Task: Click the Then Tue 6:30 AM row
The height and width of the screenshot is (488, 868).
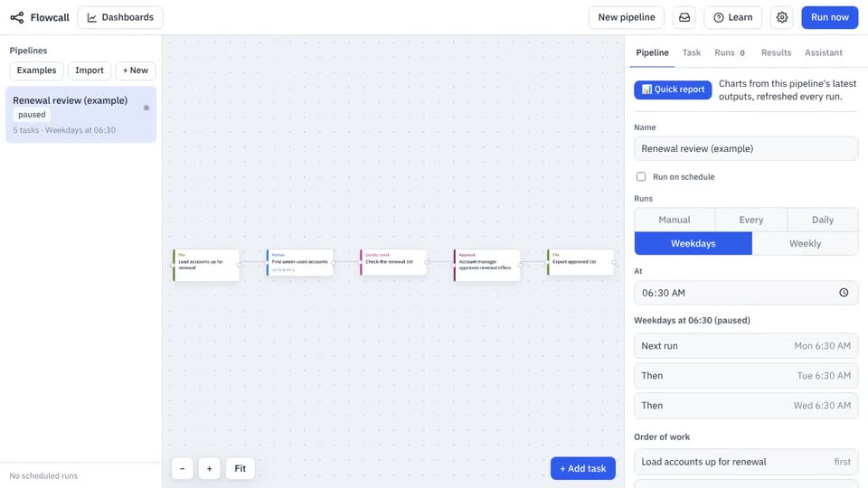Action: (x=746, y=376)
